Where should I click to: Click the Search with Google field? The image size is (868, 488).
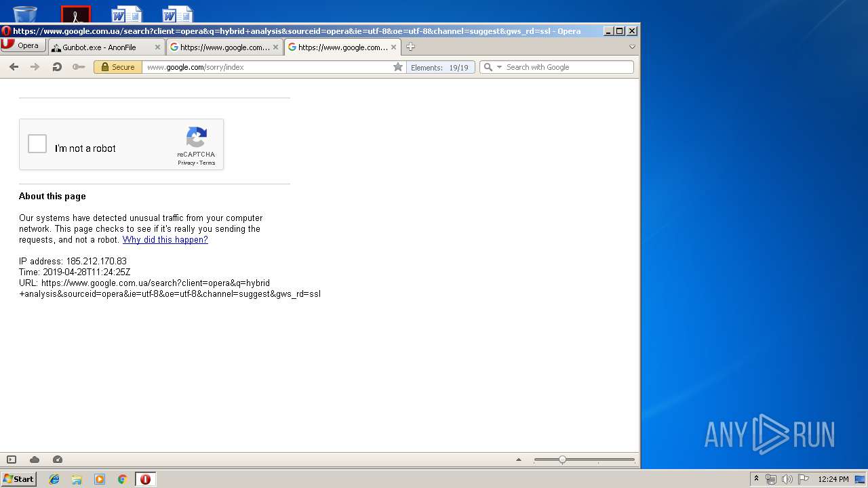[568, 67]
